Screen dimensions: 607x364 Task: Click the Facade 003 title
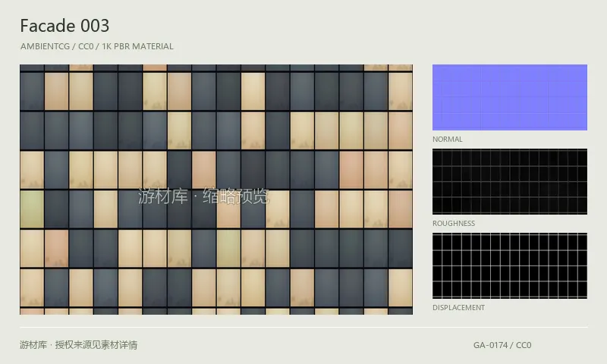64,26
